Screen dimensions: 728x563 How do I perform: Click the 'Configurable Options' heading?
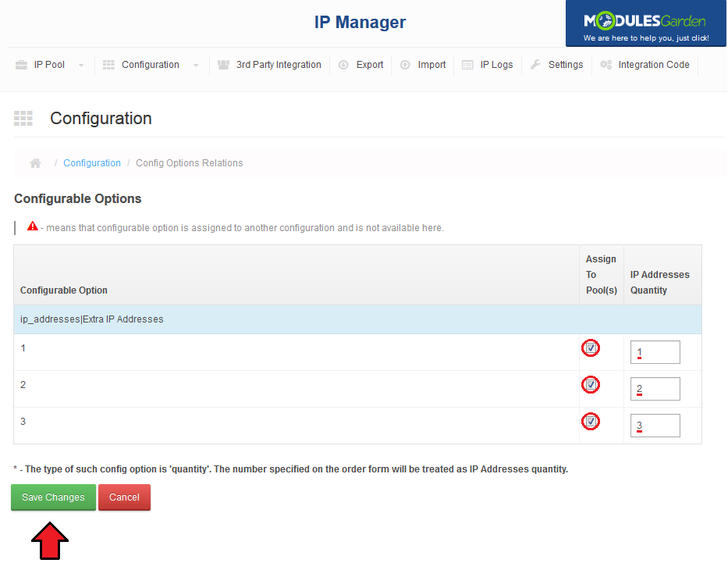(x=77, y=199)
